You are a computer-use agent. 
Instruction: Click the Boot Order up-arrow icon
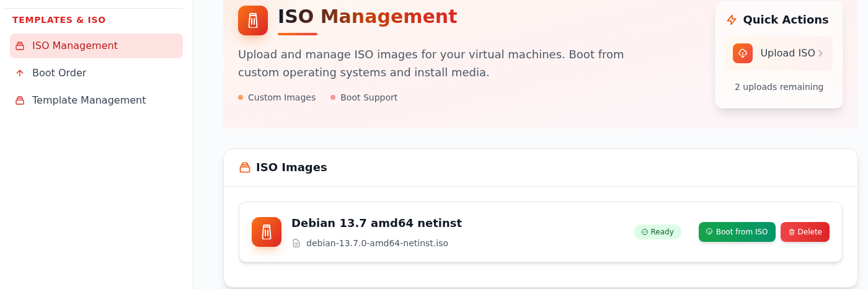pos(20,73)
